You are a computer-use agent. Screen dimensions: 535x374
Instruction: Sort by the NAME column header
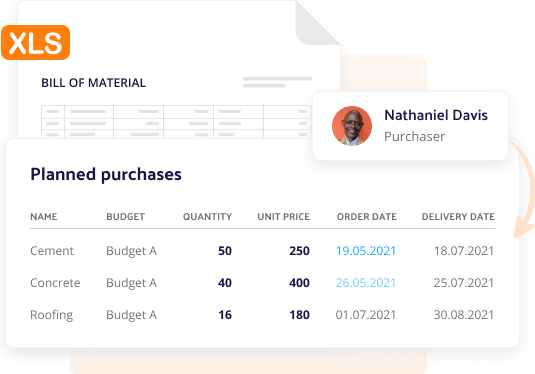point(44,217)
